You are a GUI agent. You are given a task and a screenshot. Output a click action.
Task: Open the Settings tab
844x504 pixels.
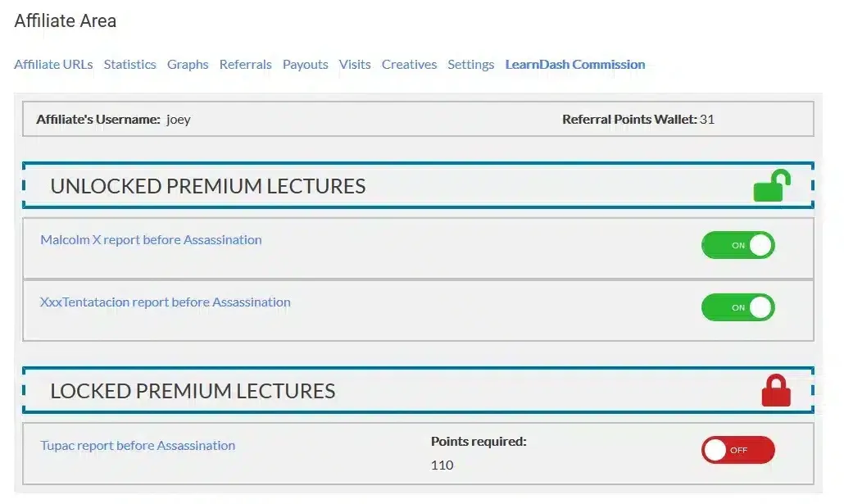click(470, 64)
